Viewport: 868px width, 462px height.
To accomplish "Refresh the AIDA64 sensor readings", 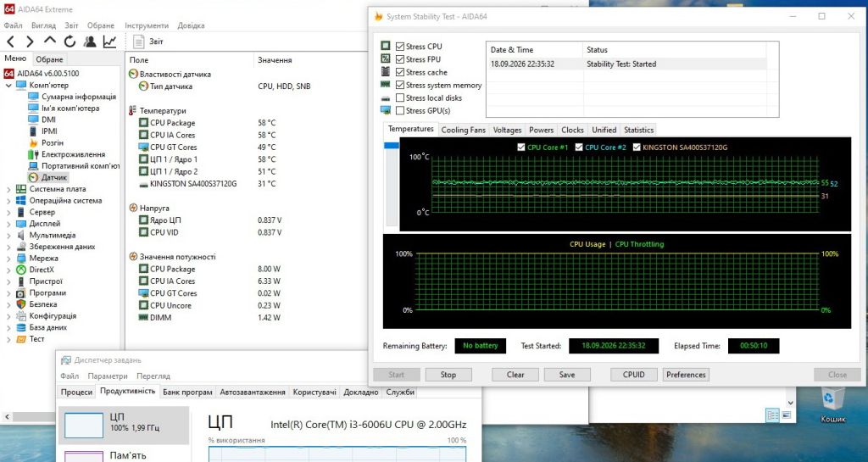I will [x=70, y=42].
